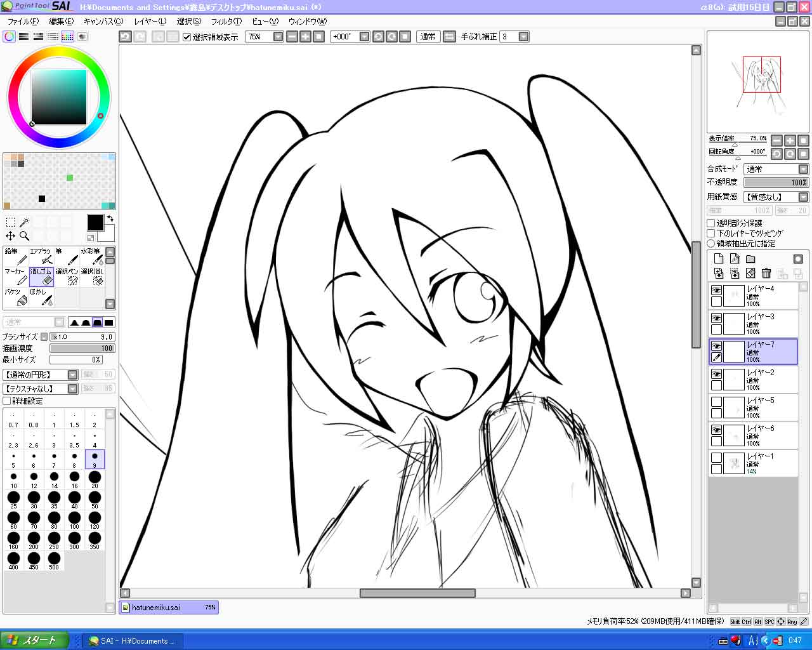Open the テクスチャなし brush texture dropdown

tap(72, 388)
